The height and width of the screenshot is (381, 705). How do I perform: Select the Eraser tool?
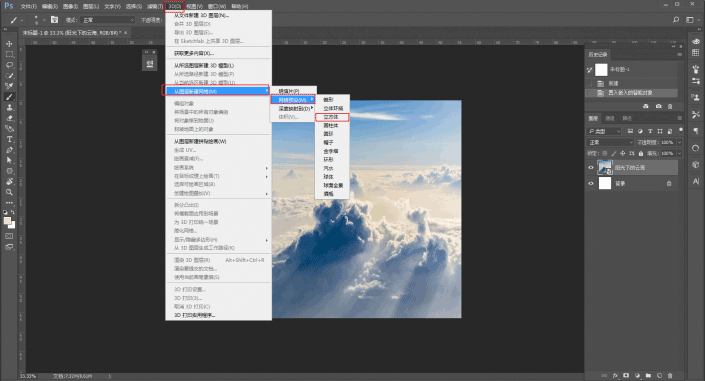coord(9,118)
